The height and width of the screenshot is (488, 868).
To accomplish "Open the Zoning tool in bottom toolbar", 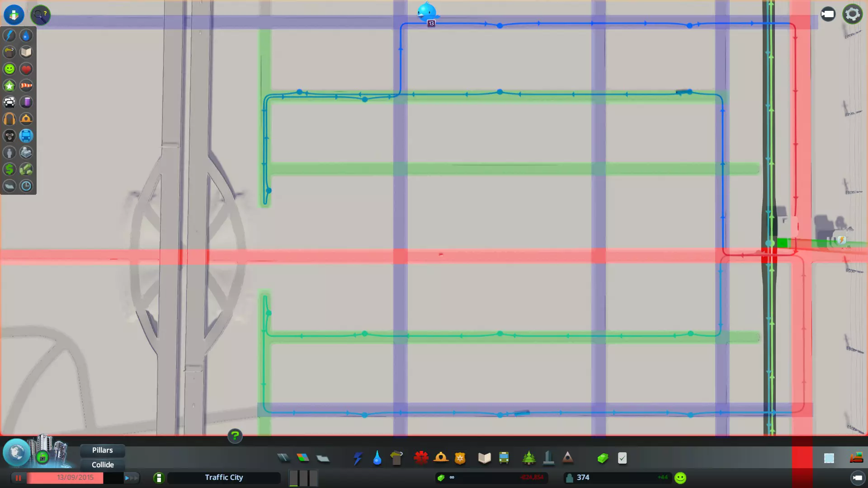I will [303, 458].
